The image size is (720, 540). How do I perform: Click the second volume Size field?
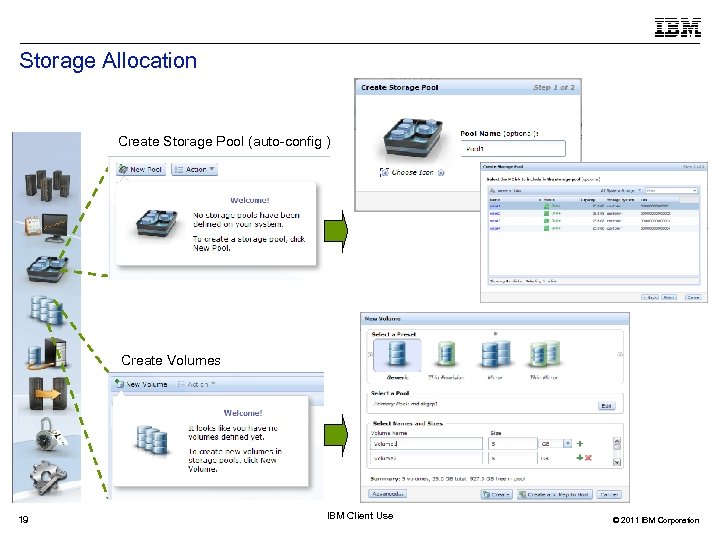point(513,458)
